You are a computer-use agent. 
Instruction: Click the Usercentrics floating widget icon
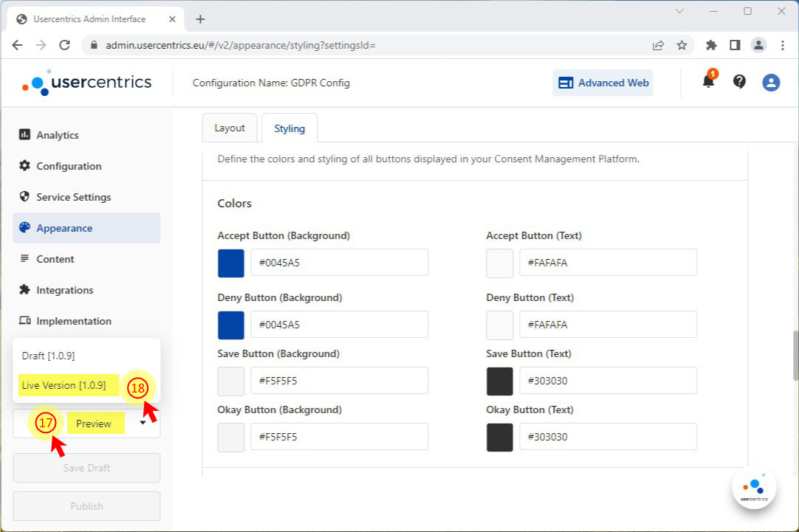(754, 488)
